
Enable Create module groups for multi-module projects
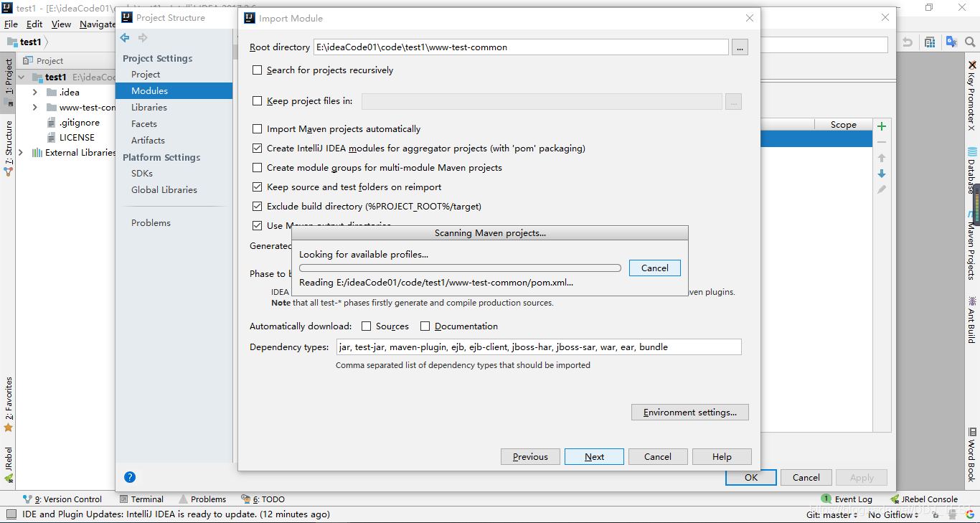(x=257, y=168)
